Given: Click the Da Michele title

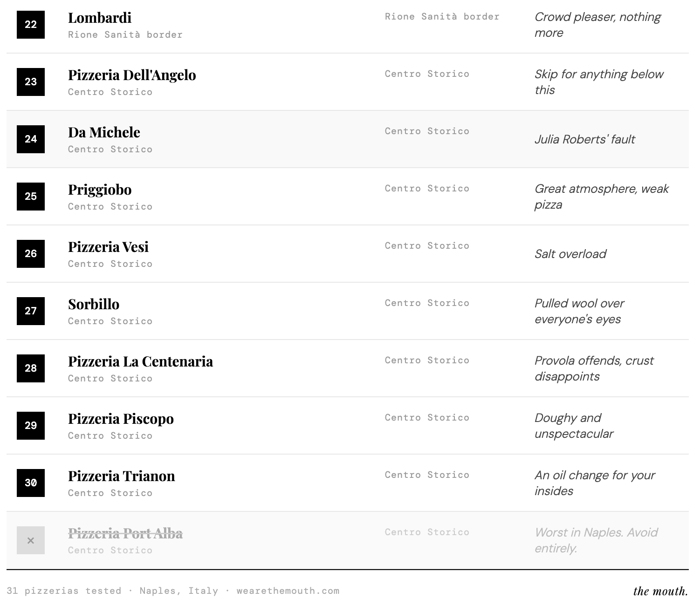Looking at the screenshot, I should click(x=104, y=133).
